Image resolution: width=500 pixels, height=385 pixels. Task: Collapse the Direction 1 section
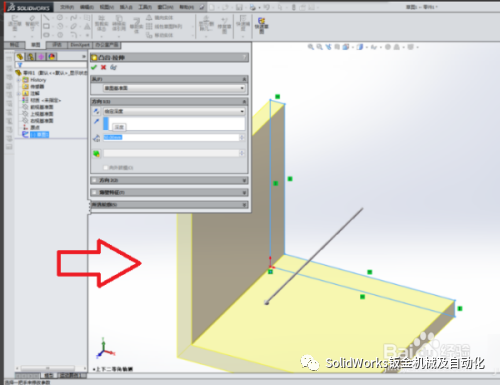244,101
